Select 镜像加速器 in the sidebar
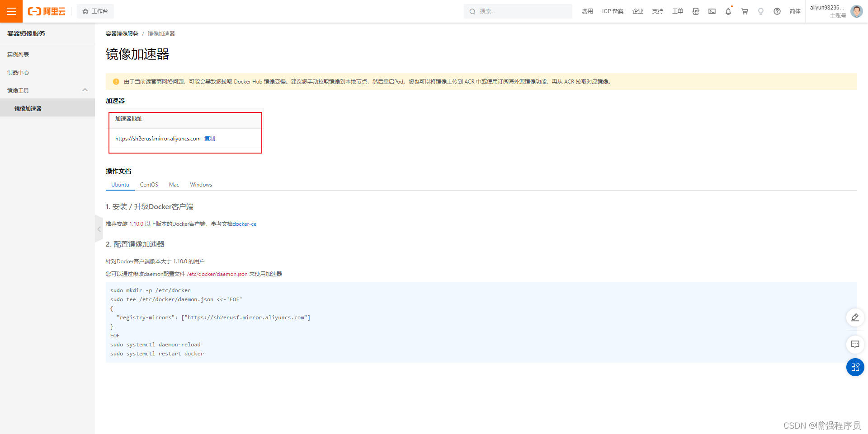The height and width of the screenshot is (434, 868). [x=47, y=108]
